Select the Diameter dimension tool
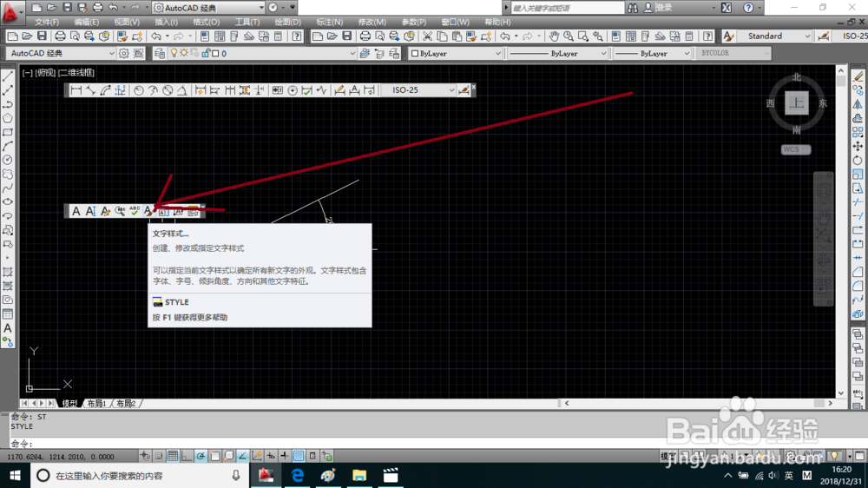 click(168, 90)
